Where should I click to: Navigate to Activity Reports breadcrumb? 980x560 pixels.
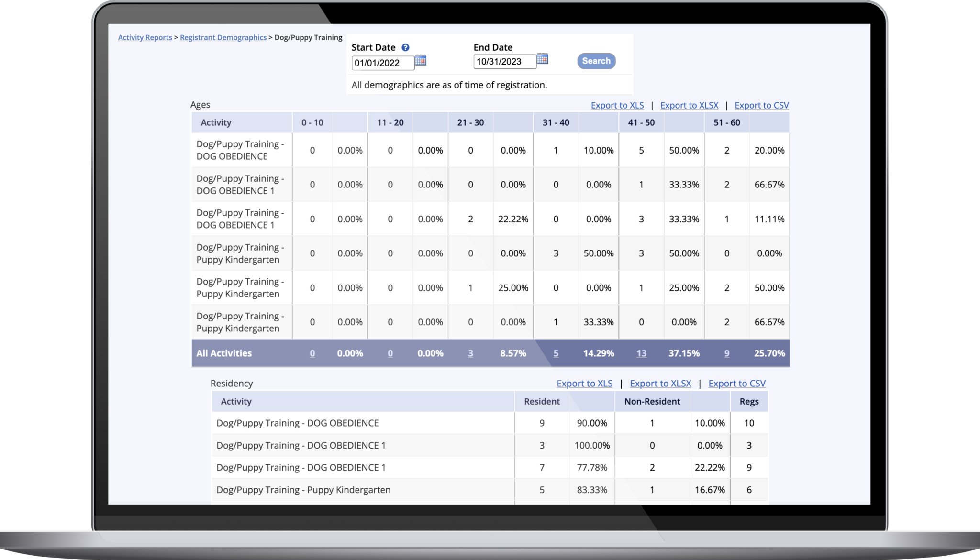pos(145,37)
